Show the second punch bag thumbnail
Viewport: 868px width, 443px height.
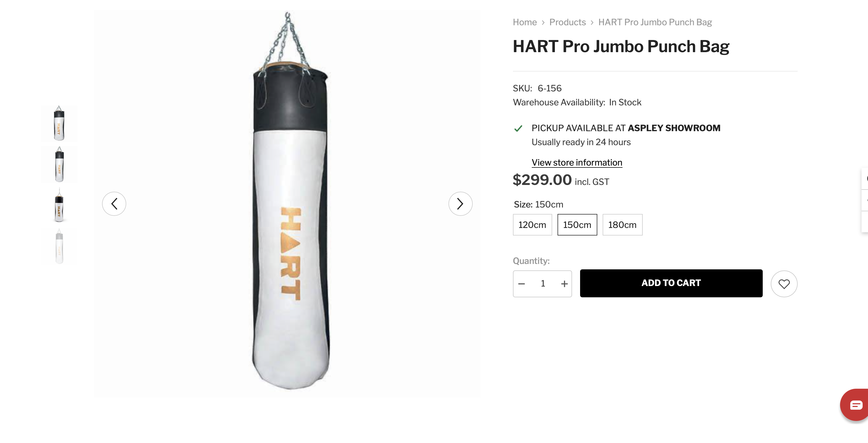click(x=59, y=165)
